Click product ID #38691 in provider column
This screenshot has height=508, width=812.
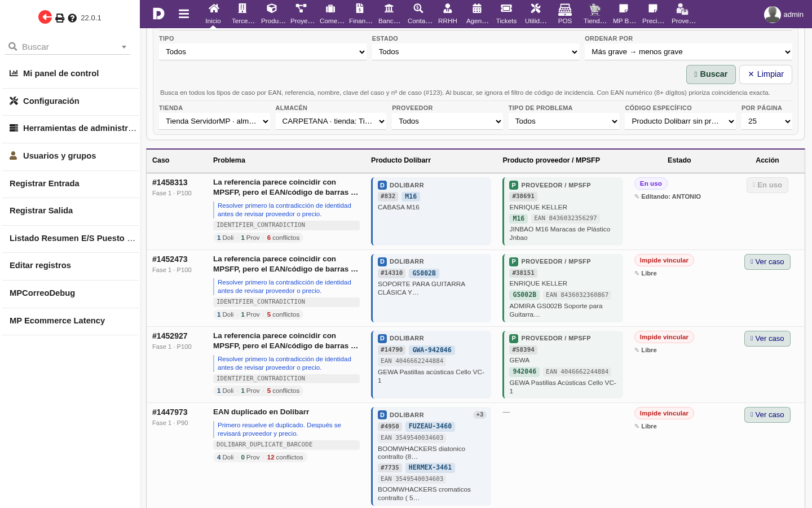pos(523,196)
